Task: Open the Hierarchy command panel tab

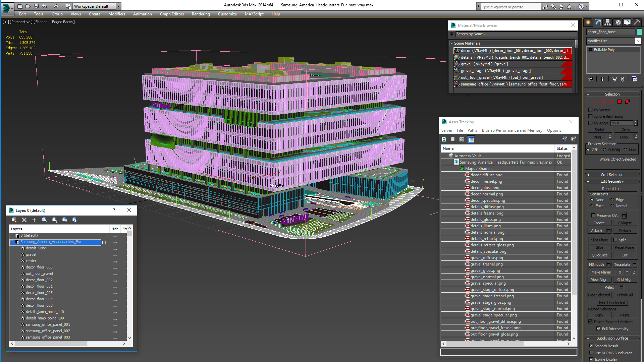Action: (607, 22)
